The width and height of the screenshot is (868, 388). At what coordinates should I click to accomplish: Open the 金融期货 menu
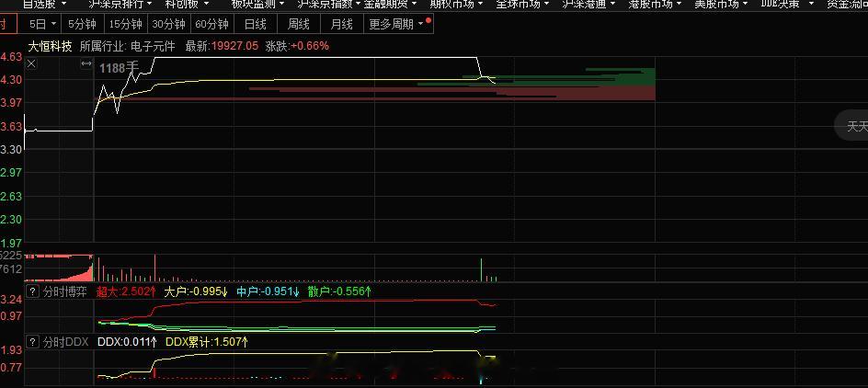[x=390, y=4]
